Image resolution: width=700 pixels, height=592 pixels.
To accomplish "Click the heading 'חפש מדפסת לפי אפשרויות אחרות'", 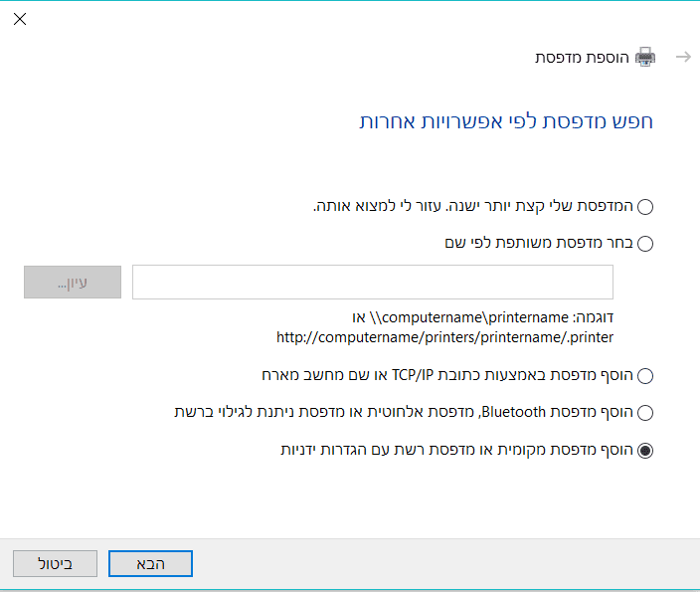I will click(x=506, y=121).
